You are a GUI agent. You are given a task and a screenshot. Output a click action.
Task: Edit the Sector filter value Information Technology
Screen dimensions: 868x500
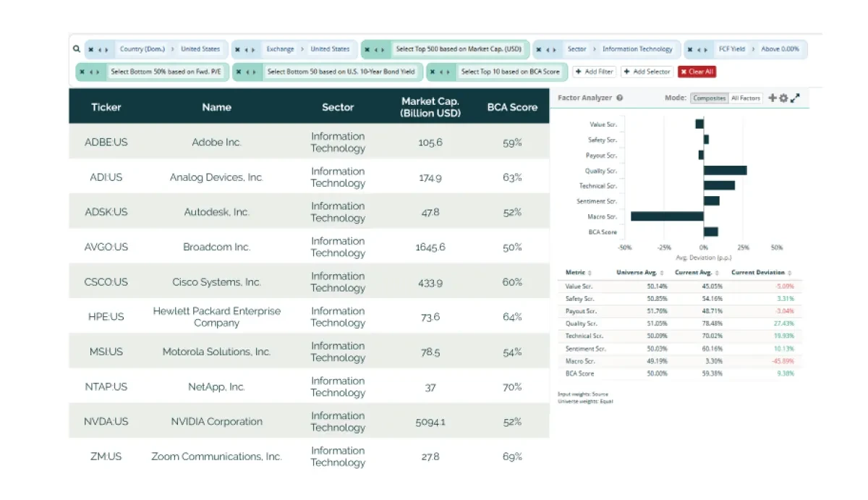coord(637,49)
